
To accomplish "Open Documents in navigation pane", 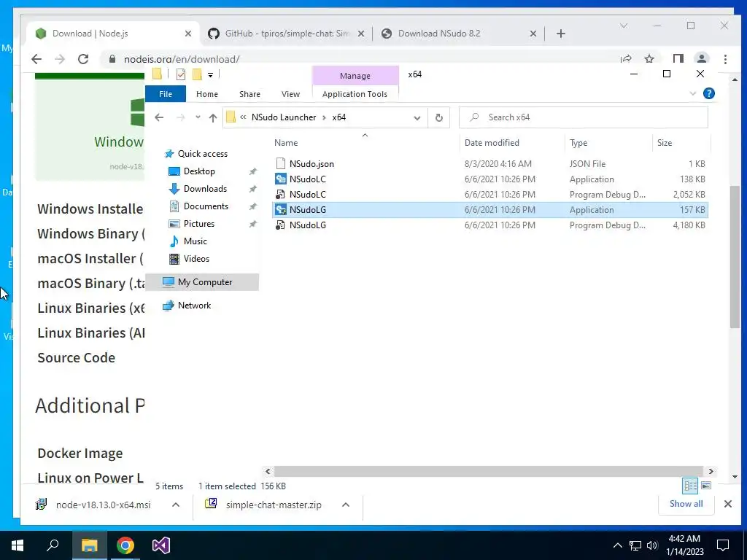I will [x=206, y=206].
